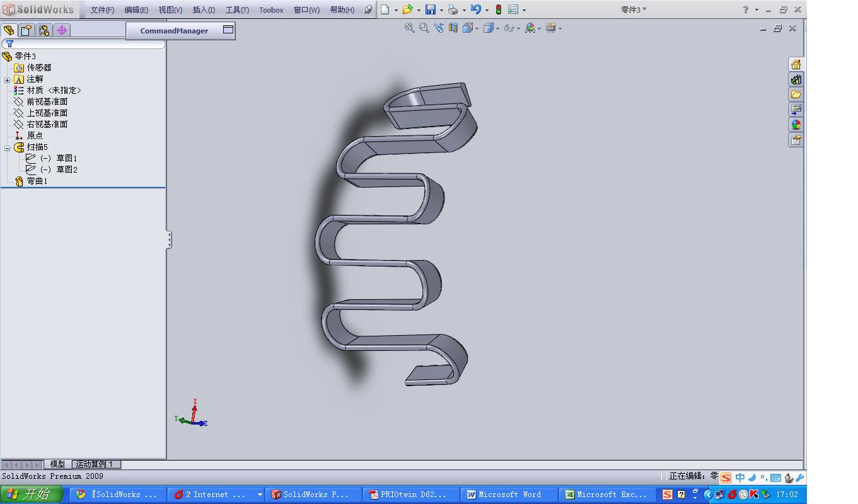Collapse the 扫描5 feature node
Image resolution: width=858 pixels, height=504 pixels.
tap(8, 148)
